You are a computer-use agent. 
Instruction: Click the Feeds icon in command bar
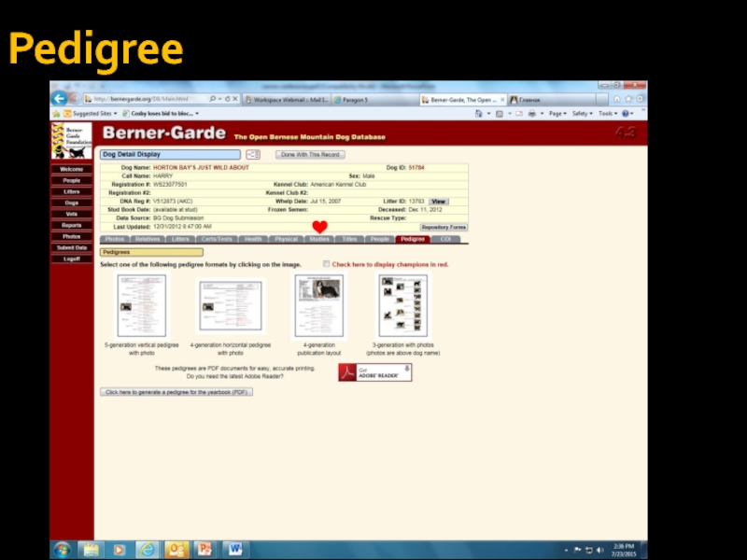[500, 114]
